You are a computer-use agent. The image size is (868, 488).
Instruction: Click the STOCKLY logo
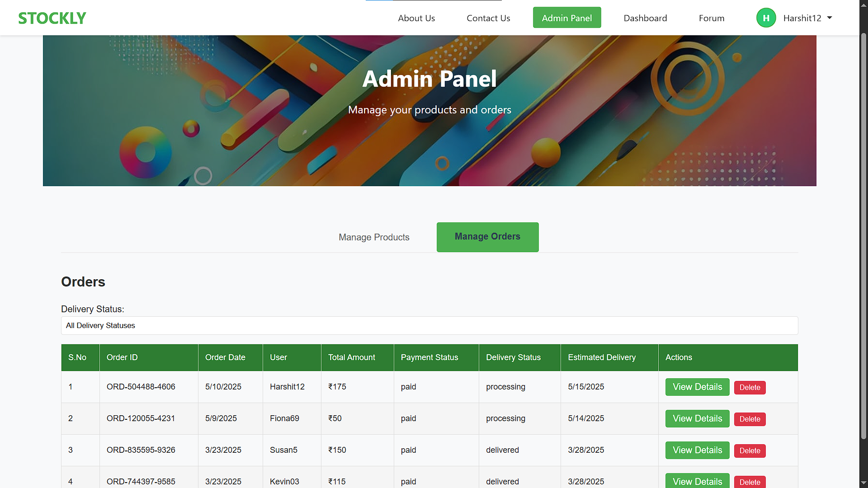(x=52, y=18)
